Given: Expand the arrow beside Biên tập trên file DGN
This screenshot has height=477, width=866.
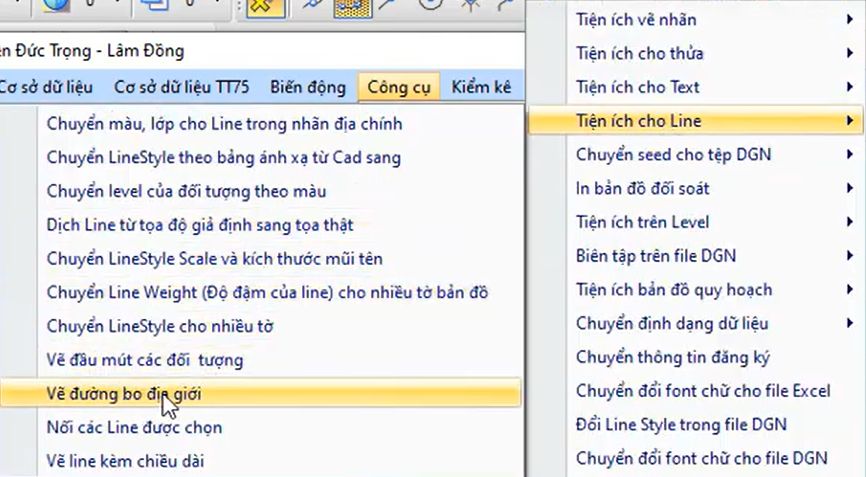Looking at the screenshot, I should (x=849, y=256).
